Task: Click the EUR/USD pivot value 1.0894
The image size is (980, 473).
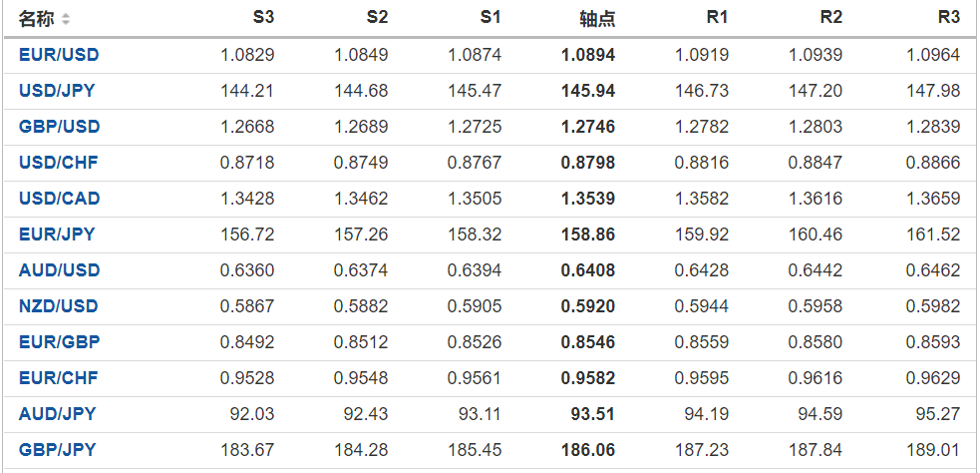Action: click(x=588, y=55)
